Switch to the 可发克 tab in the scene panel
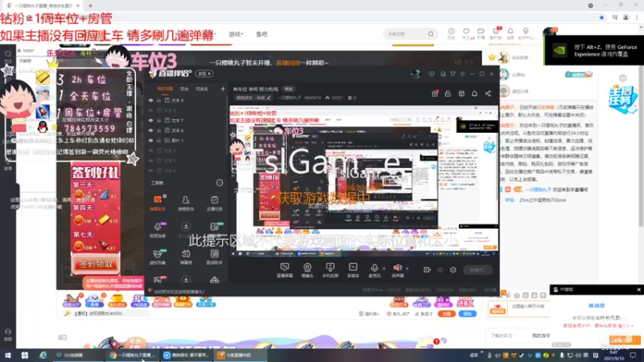 [202, 88]
